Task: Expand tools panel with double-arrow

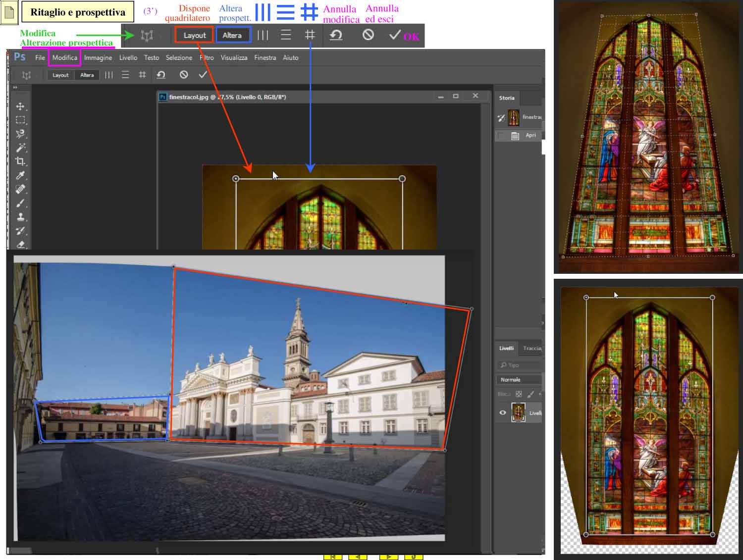Action: point(15,88)
